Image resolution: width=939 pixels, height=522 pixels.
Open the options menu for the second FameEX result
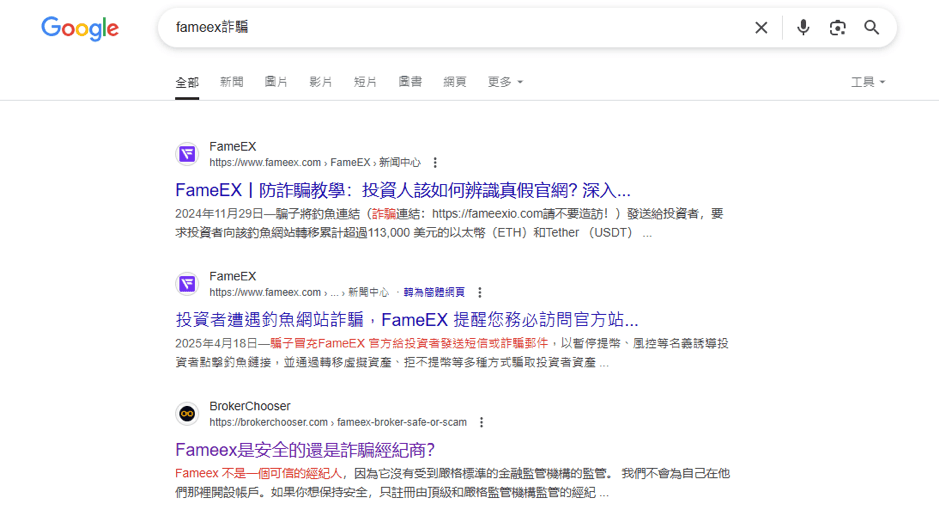pyautogui.click(x=480, y=293)
